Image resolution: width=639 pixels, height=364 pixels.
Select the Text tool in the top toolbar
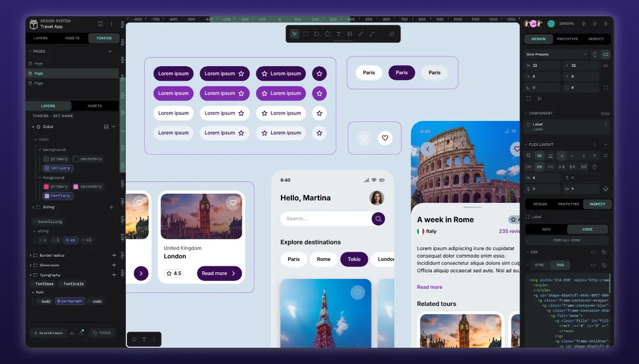coord(338,34)
